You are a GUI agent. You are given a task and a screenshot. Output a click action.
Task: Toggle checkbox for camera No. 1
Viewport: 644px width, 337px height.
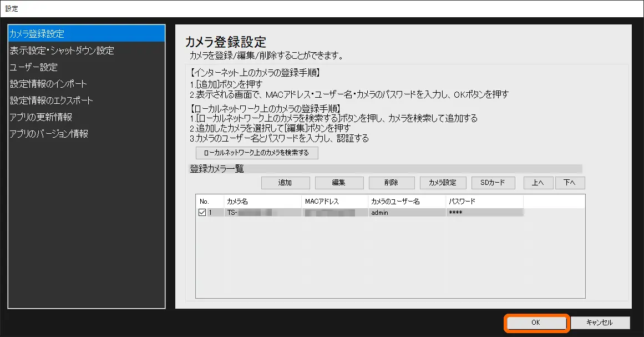click(x=202, y=213)
